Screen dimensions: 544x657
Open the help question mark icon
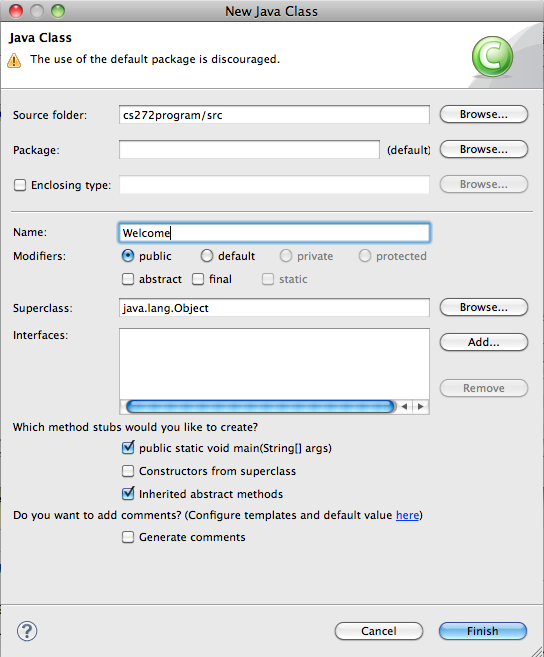click(27, 631)
